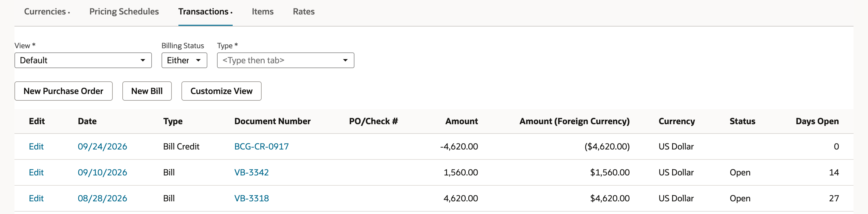The image size is (868, 214).
Task: Click the Edit column header
Action: coord(37,121)
